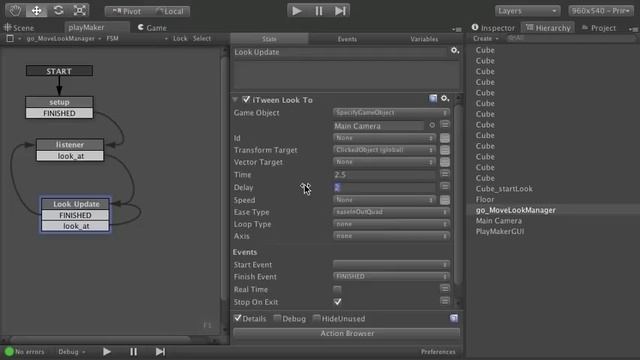
Task: Open the Events tab in playMaker
Action: tap(347, 39)
